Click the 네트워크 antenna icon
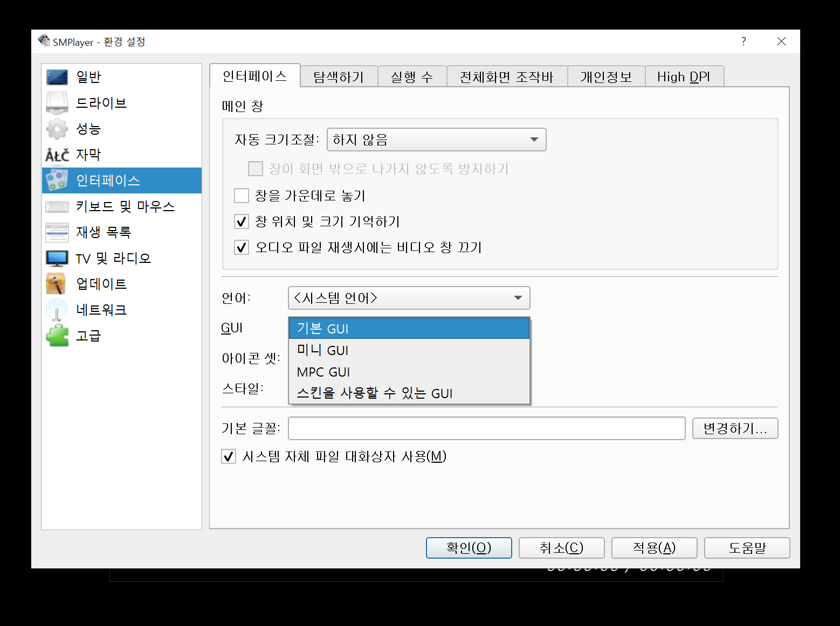This screenshot has height=626, width=840. [57, 310]
